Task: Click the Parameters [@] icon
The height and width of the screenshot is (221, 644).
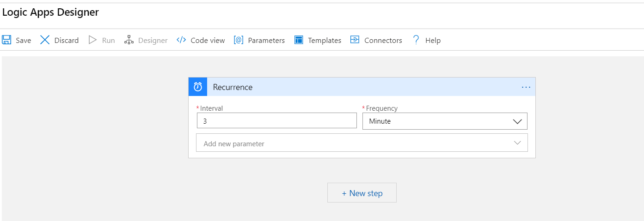Action: (239, 40)
